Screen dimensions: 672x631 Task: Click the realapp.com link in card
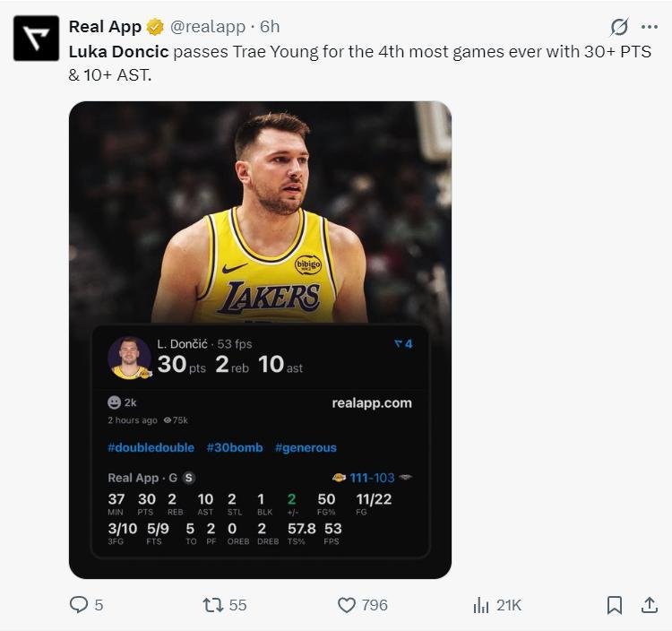(x=372, y=402)
